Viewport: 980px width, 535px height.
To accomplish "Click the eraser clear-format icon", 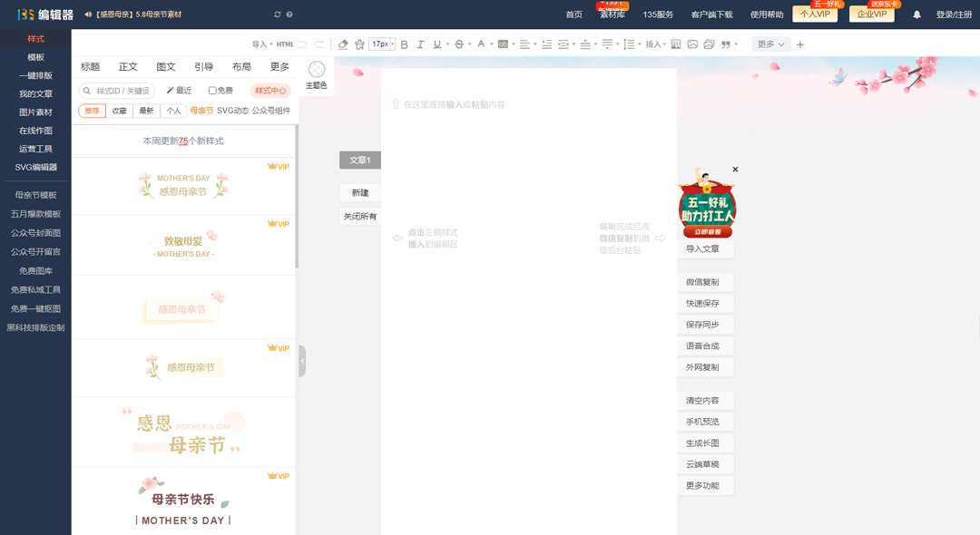I will pyautogui.click(x=343, y=44).
